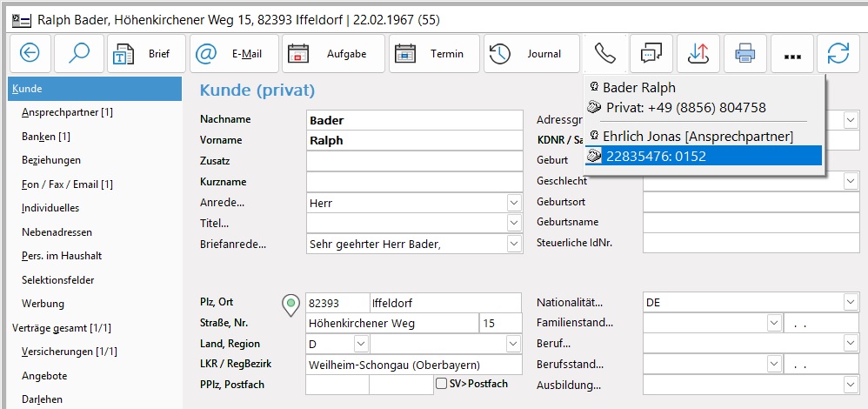This screenshot has height=409, width=868.
Task: Click the upload/download transfer icon
Action: click(x=698, y=54)
